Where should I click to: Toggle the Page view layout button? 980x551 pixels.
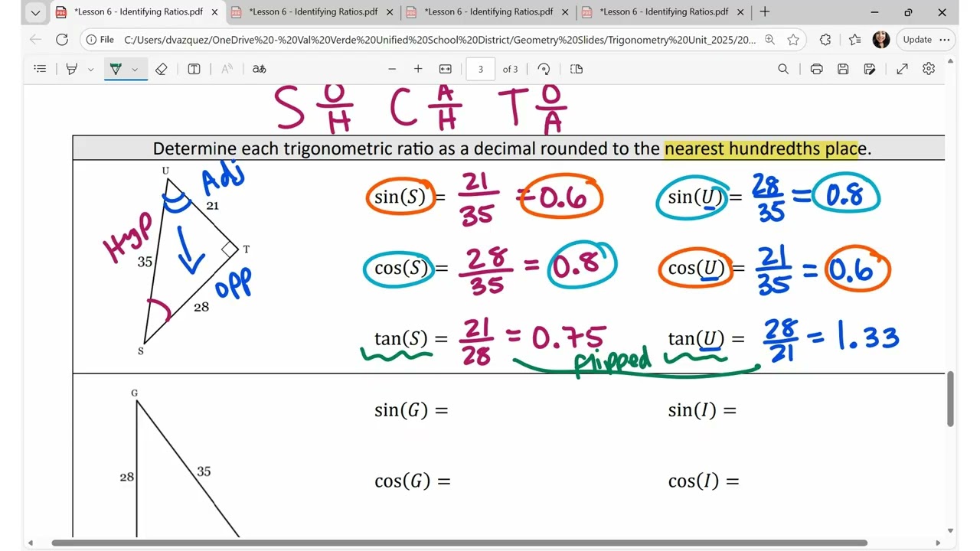point(577,69)
